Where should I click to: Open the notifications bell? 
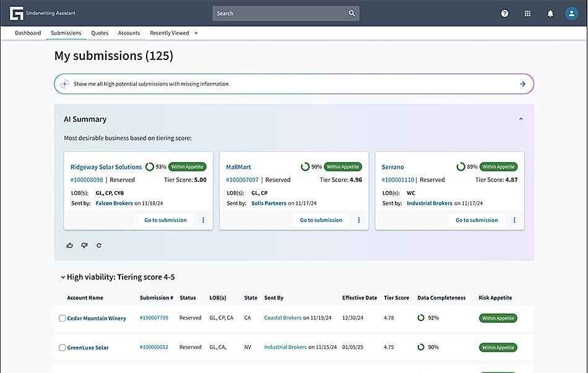click(x=550, y=14)
